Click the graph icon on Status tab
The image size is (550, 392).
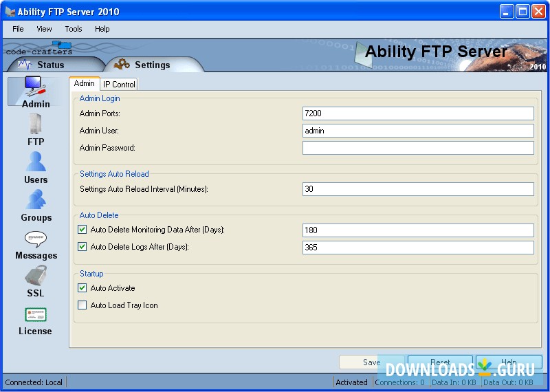[25, 65]
